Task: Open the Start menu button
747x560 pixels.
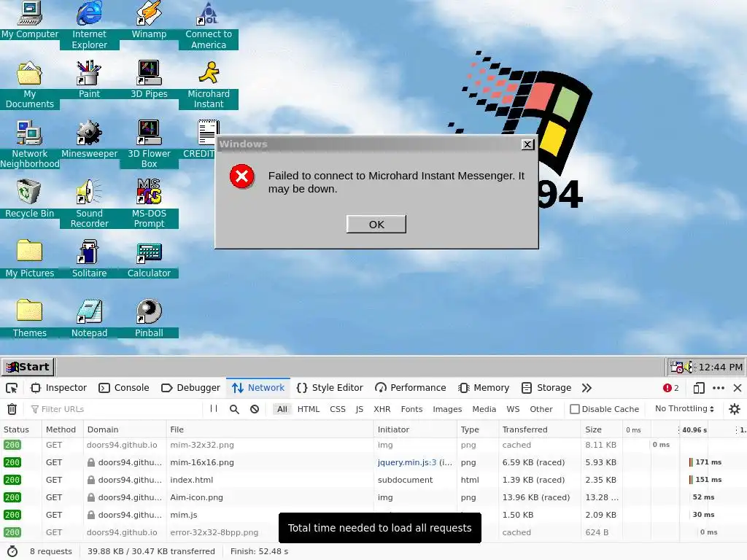Action: 28,367
